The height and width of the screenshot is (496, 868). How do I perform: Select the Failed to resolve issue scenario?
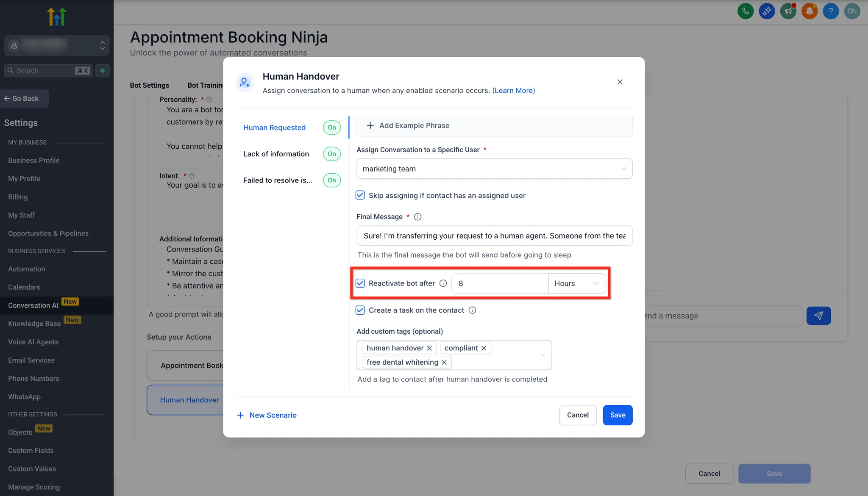(x=278, y=180)
